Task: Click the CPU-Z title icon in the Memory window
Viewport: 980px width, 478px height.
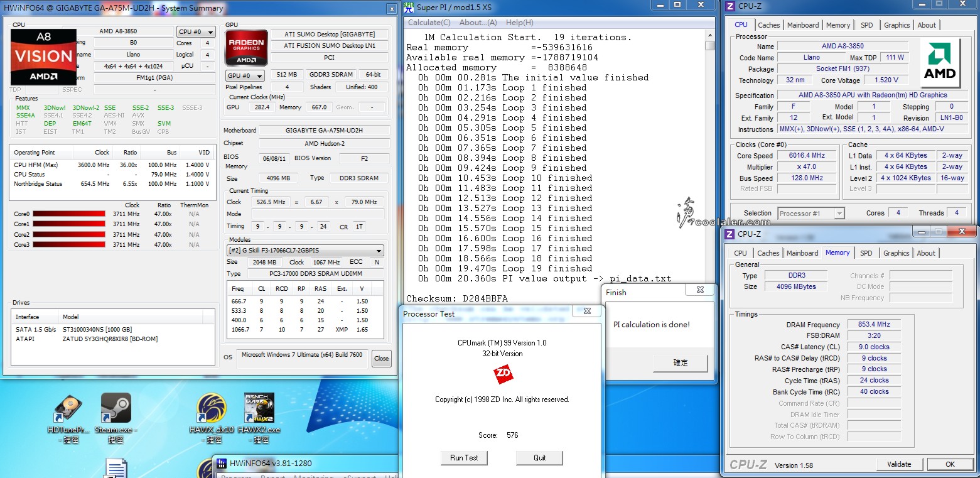Action: (x=730, y=234)
